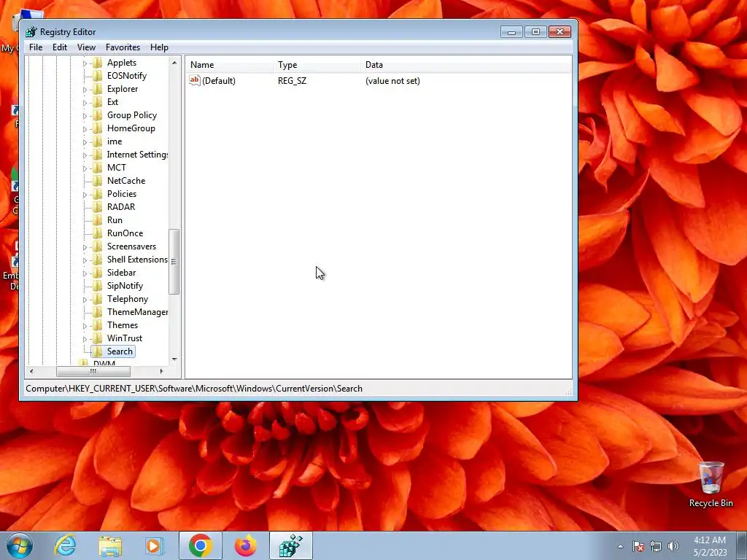This screenshot has width=747, height=560.
Task: Launch Internet Explorer from taskbar
Action: click(65, 545)
